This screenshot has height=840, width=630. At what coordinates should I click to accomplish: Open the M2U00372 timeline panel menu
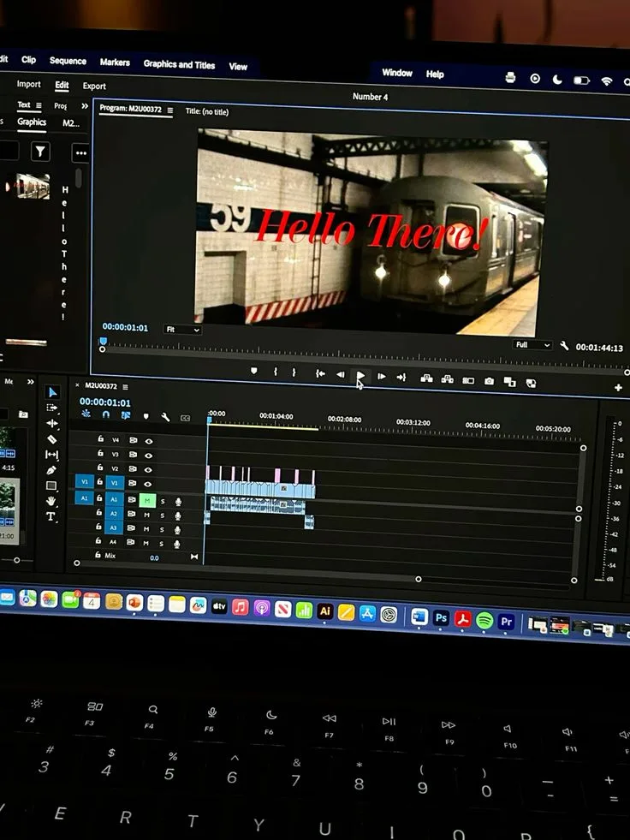(125, 387)
